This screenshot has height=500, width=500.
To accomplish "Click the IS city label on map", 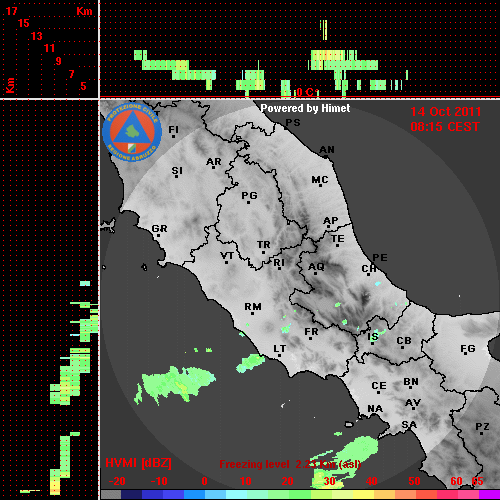I will pos(373,336).
